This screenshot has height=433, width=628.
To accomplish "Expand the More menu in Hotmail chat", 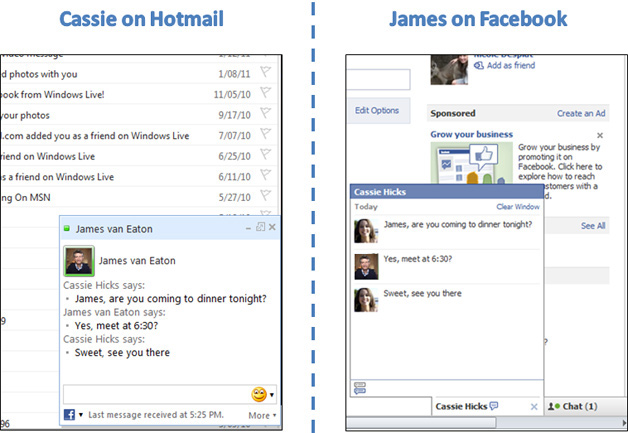I will point(262,414).
